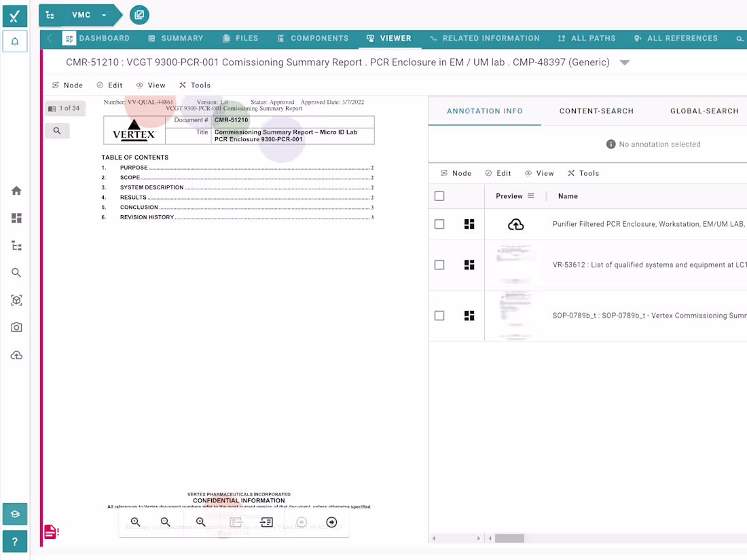747x560 pixels.
Task: Toggle the select-all checkbox in table header
Action: 439,196
